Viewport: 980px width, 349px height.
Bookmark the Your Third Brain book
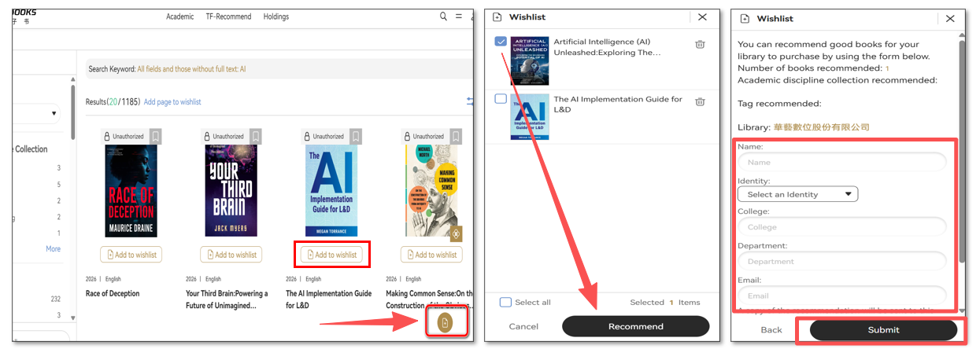click(256, 136)
